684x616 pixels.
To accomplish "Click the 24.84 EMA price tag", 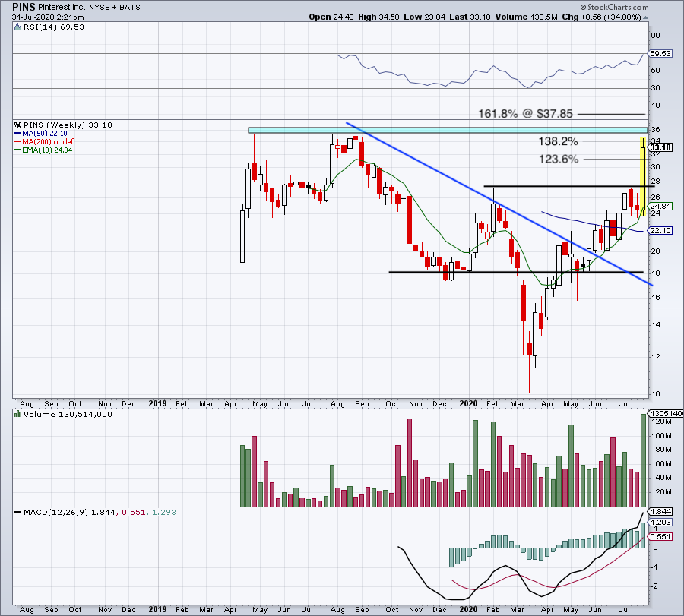I will coord(661,206).
